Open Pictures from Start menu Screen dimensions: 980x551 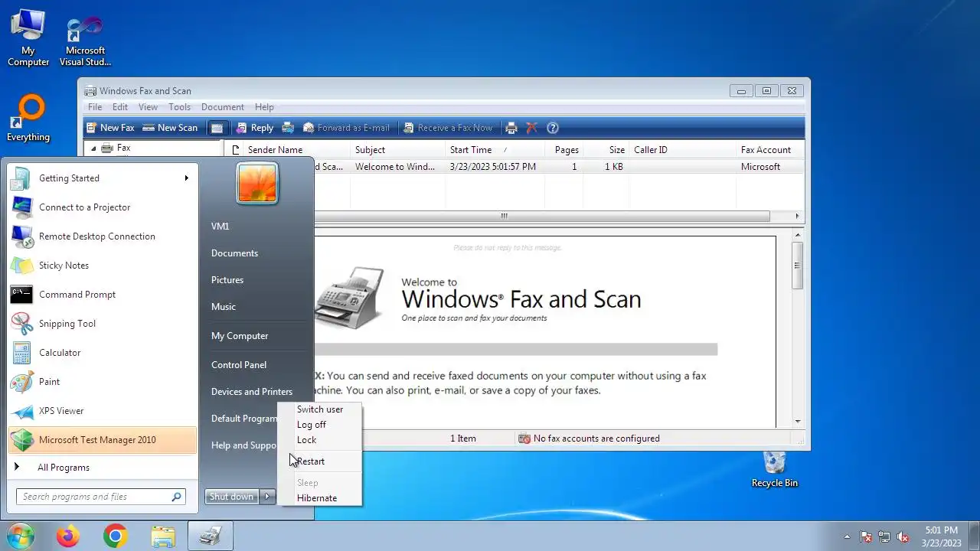click(227, 280)
